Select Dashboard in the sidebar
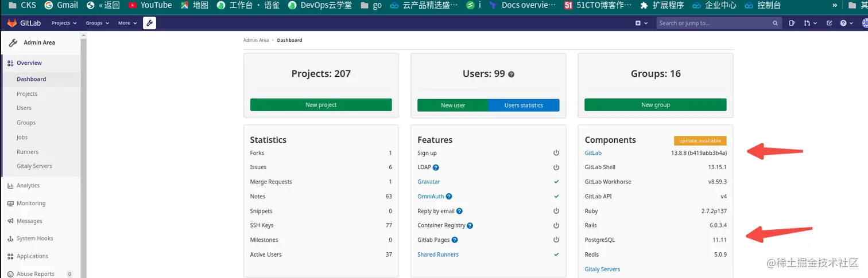The width and height of the screenshot is (868, 278). tap(32, 79)
